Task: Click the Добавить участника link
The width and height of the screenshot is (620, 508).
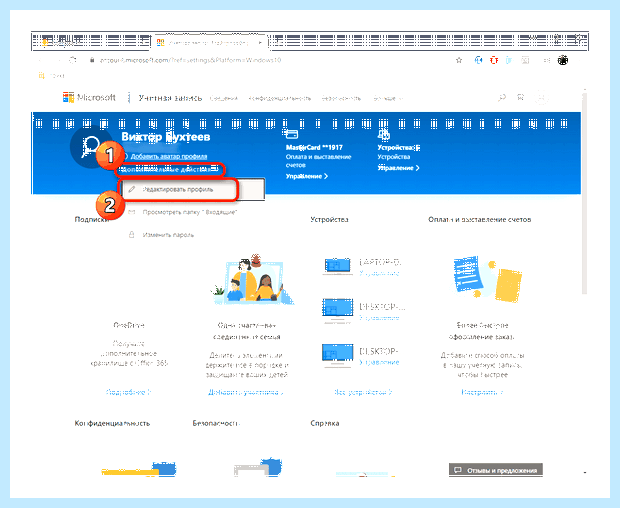Action: (x=246, y=392)
